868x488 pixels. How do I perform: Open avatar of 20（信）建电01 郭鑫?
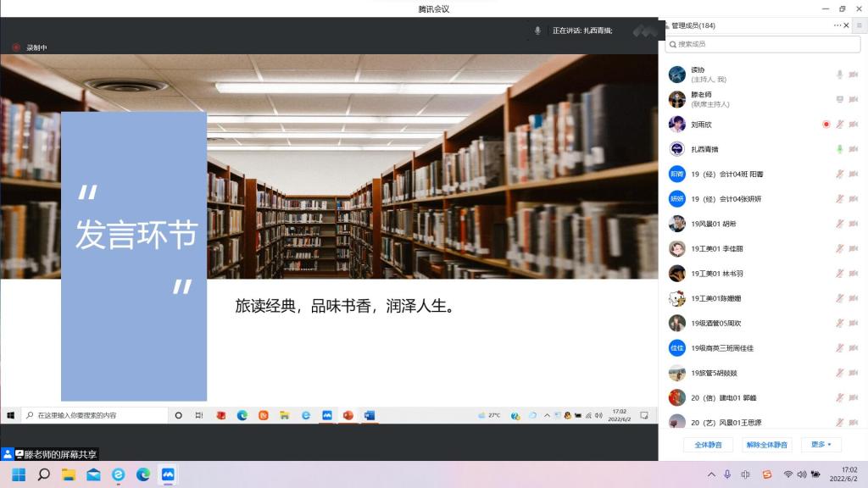677,398
